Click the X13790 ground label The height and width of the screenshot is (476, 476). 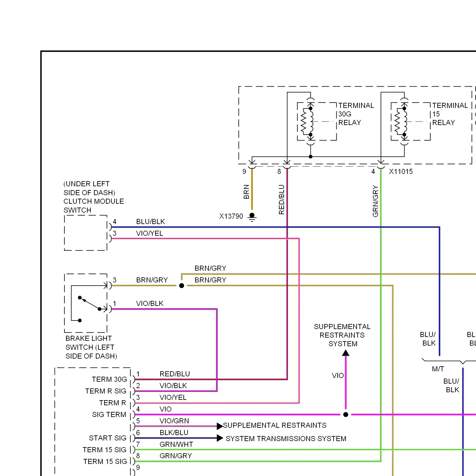click(x=231, y=216)
